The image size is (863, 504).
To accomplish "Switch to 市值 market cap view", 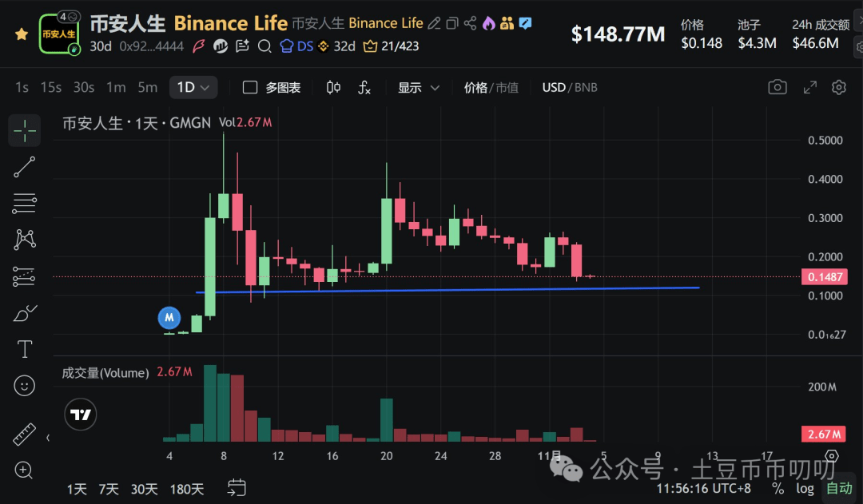I will click(x=507, y=88).
